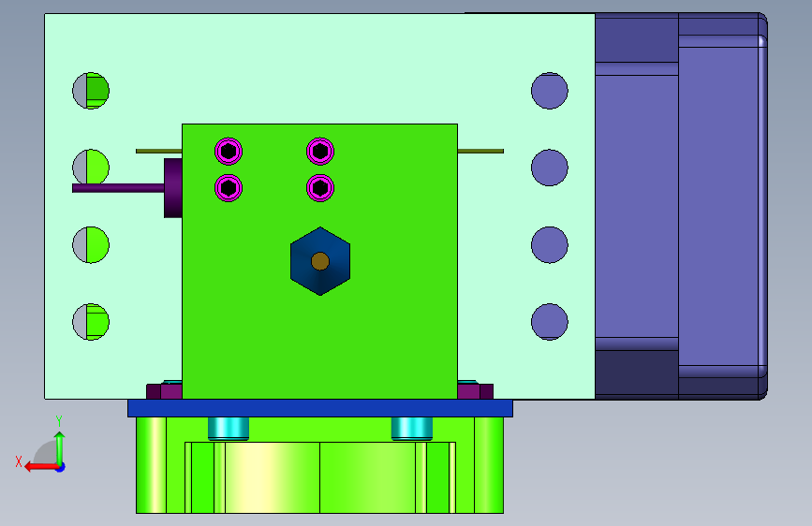Select the purple motor housing at right
Viewport: 812px width, 526px height.
(681, 206)
